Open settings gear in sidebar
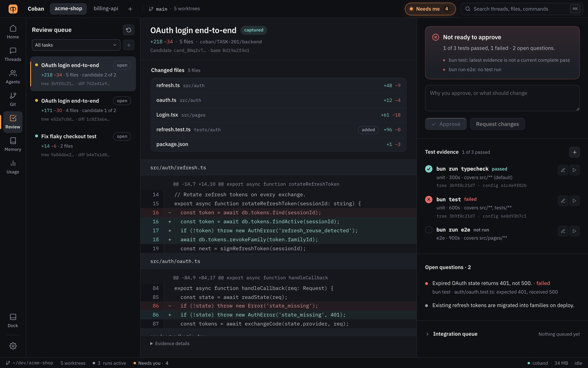Image resolution: width=588 pixels, height=368 pixels. [13, 346]
